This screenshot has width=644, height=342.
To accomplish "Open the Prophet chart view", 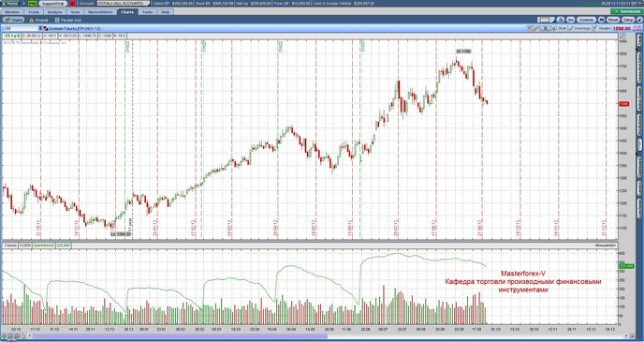I will pos(39,20).
